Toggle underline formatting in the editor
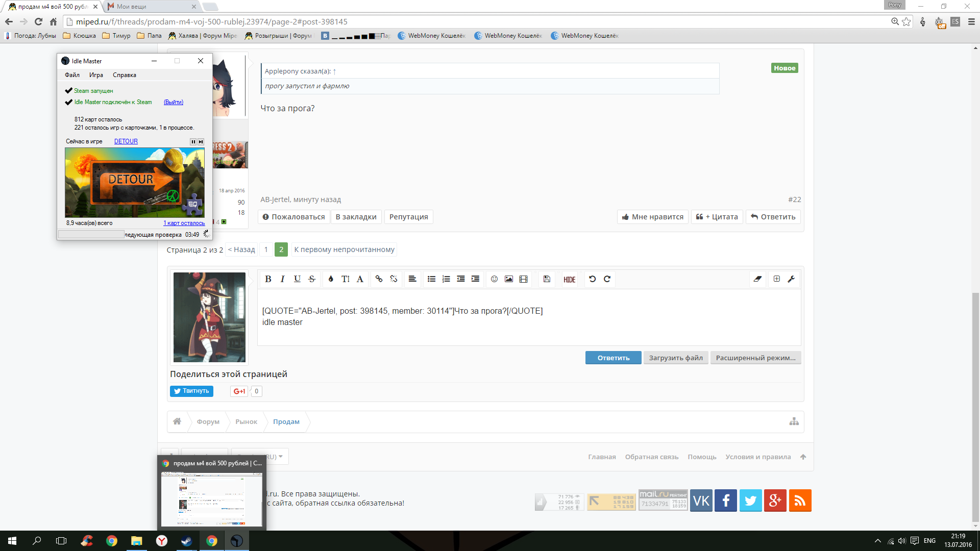This screenshot has width=980, height=551. click(x=297, y=279)
